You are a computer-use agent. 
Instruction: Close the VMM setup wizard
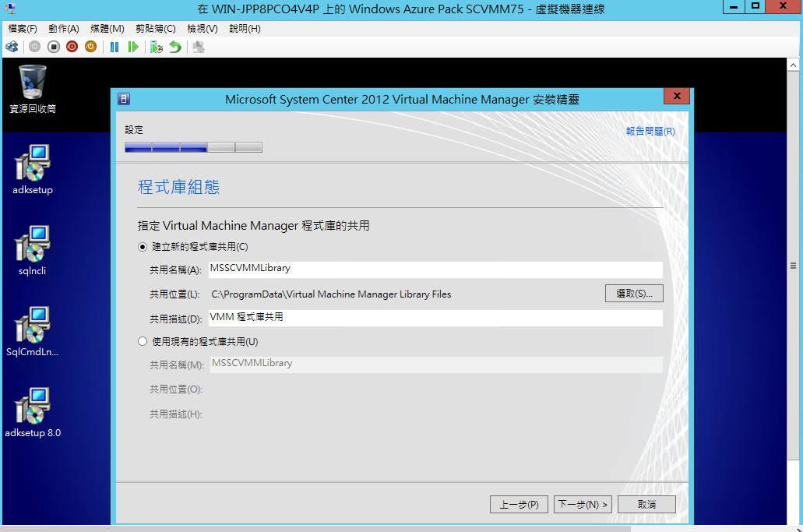click(x=677, y=96)
